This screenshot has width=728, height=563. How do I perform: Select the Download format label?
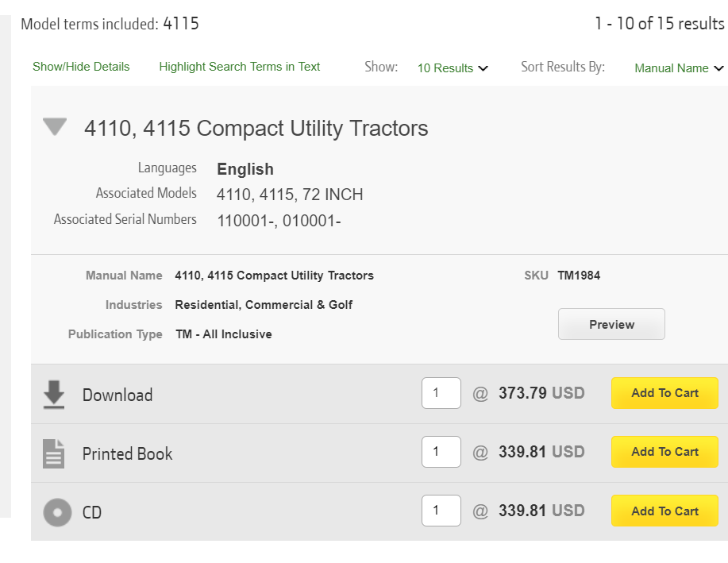pos(117,395)
